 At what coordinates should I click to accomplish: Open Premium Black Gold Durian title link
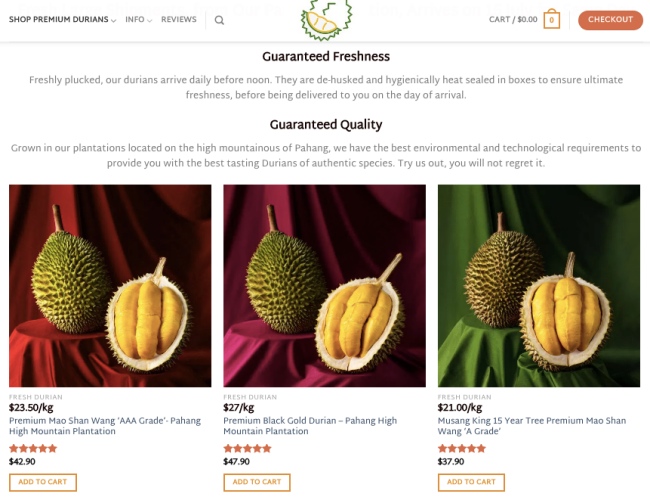310,426
